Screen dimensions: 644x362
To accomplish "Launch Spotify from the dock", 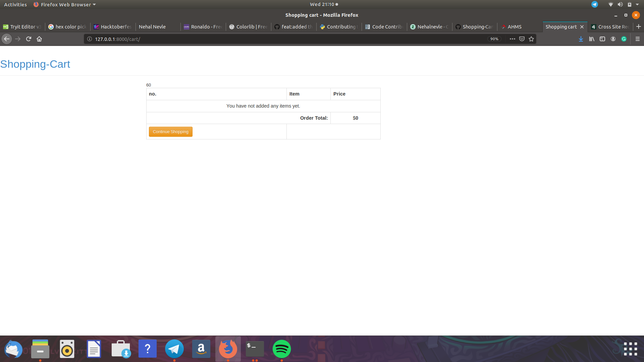I will pyautogui.click(x=281, y=349).
